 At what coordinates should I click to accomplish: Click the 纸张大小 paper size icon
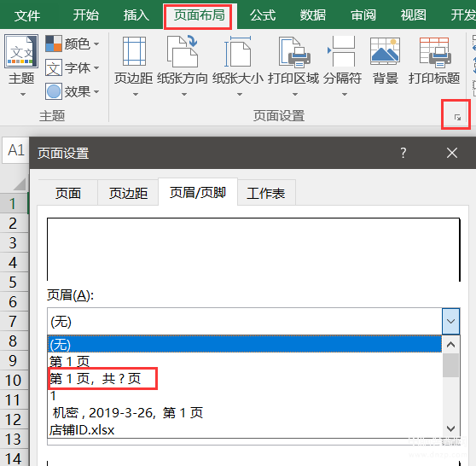[238, 51]
